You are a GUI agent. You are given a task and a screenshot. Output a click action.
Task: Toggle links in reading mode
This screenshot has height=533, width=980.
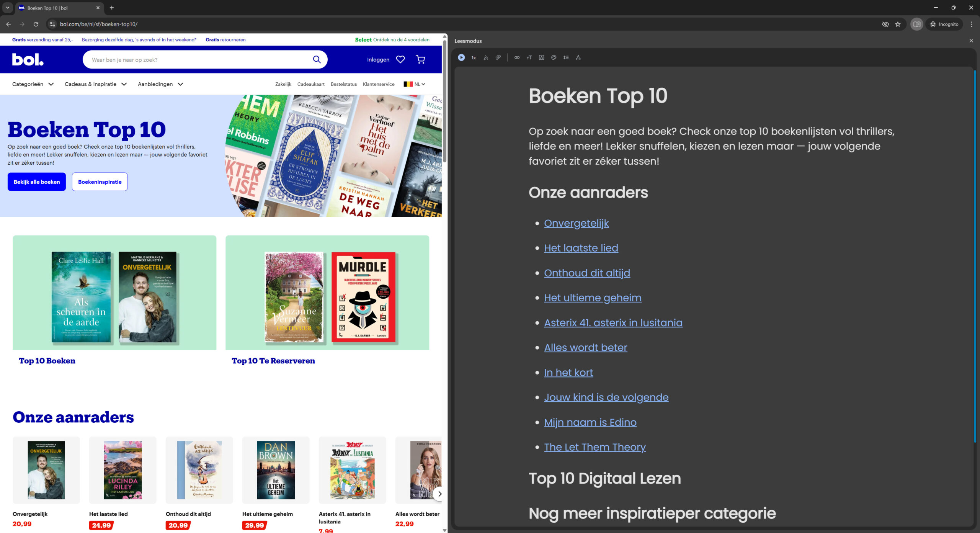(x=517, y=57)
